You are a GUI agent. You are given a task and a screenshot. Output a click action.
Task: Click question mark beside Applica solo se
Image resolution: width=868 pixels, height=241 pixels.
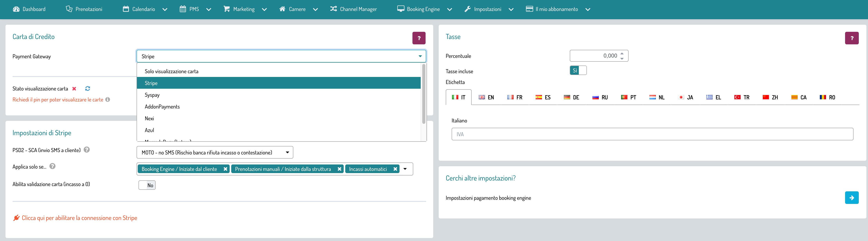tap(53, 166)
